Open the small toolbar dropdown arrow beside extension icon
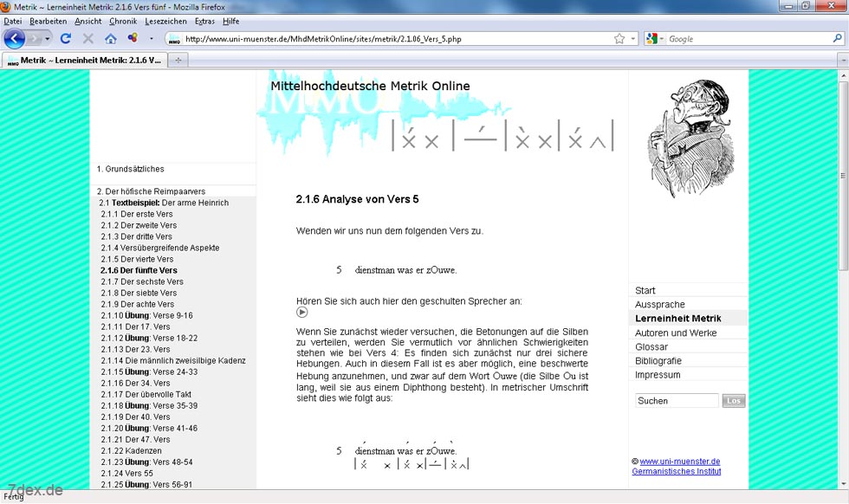Image resolution: width=849 pixels, height=504 pixels. (x=151, y=38)
